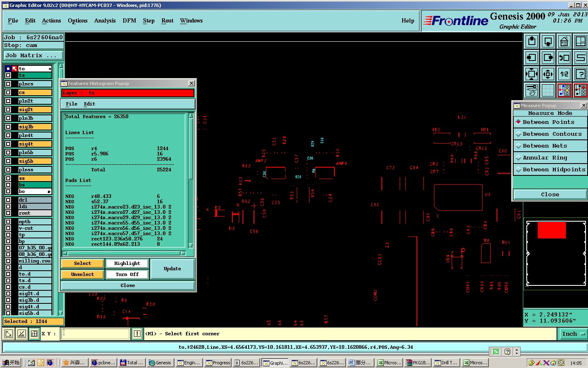Click the pan up view icon
588x368 pixels.
(x=531, y=41)
